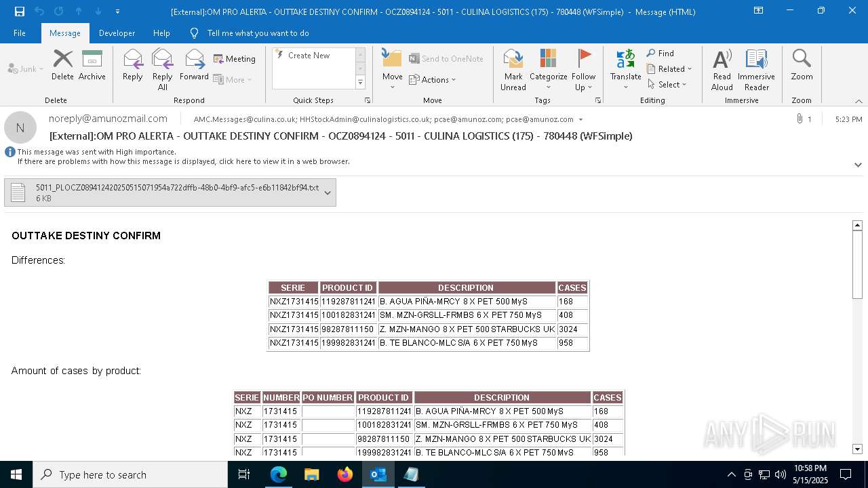Go to previous item arrow
This screenshot has width=868, height=488.
click(x=79, y=12)
